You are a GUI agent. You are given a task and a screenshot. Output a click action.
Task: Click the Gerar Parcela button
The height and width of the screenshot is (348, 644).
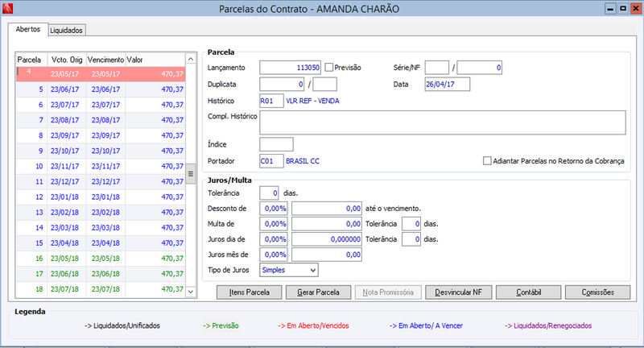click(318, 292)
